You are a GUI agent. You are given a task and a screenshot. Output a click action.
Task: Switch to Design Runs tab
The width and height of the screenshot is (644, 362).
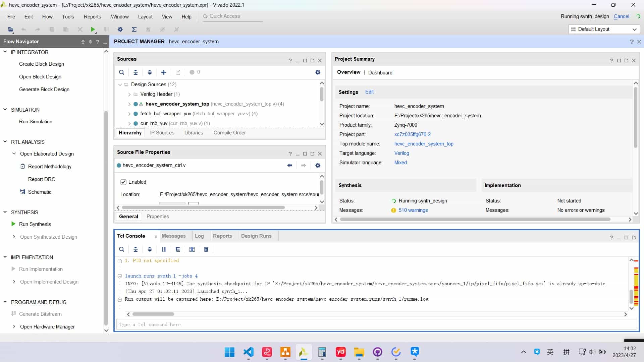[256, 236]
